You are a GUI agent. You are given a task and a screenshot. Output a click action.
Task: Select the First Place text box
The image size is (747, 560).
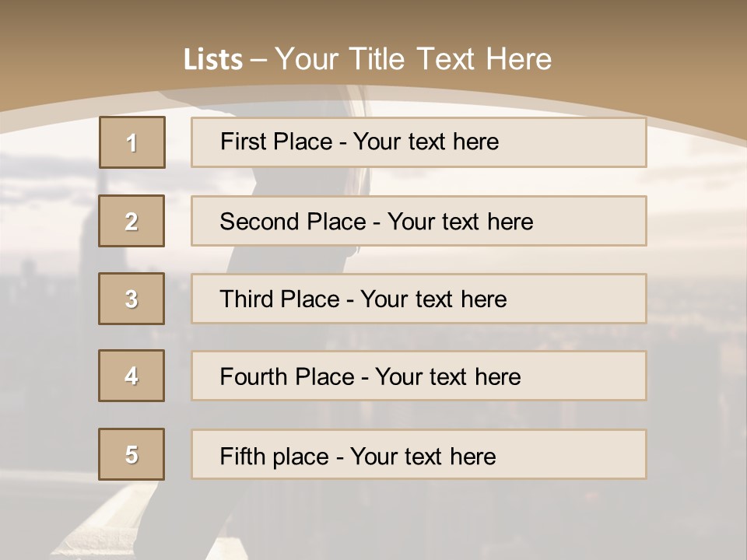point(419,142)
